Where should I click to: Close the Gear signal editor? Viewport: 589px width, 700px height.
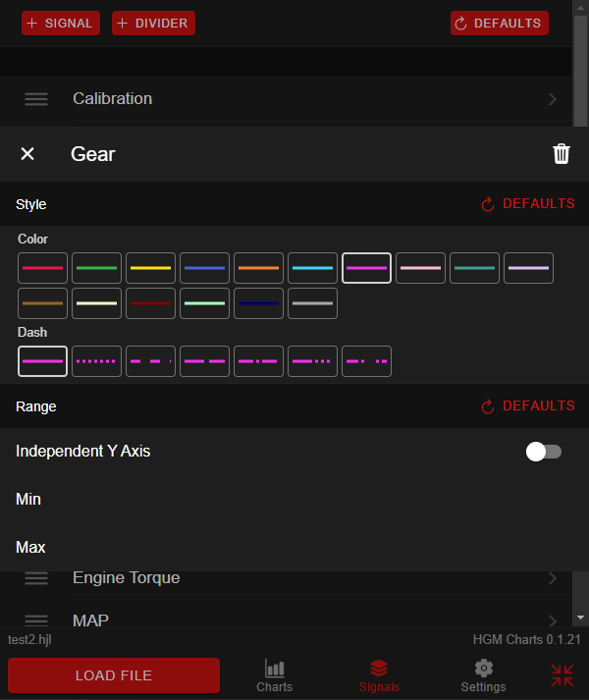(x=27, y=154)
